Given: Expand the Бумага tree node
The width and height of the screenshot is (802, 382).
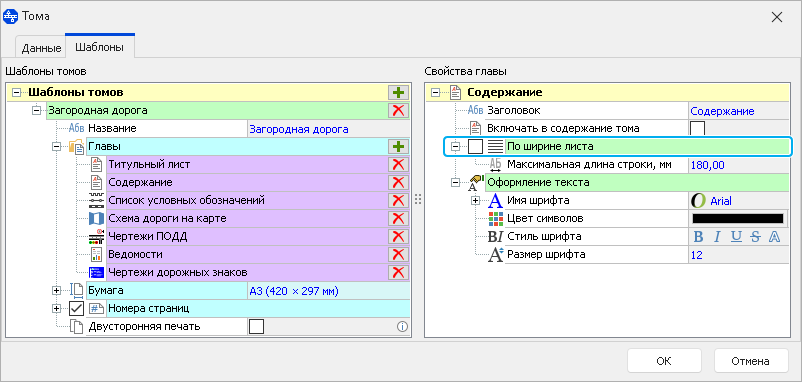Looking at the screenshot, I should [x=56, y=290].
